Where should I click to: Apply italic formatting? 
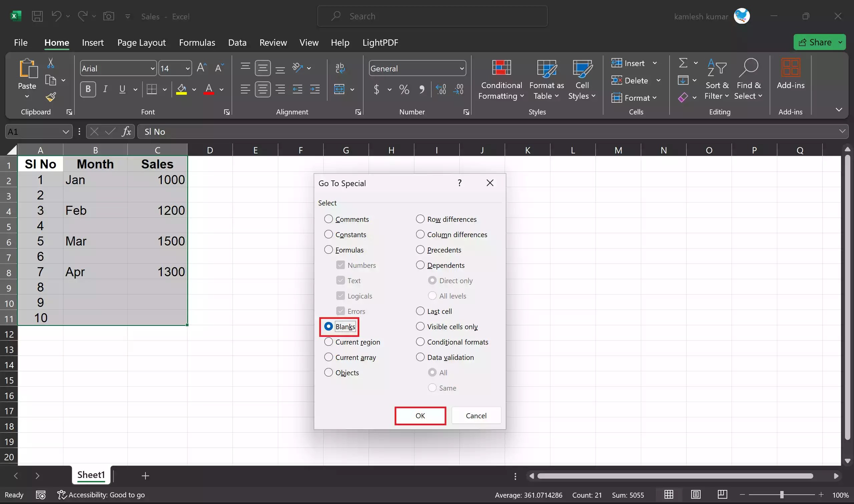[105, 89]
